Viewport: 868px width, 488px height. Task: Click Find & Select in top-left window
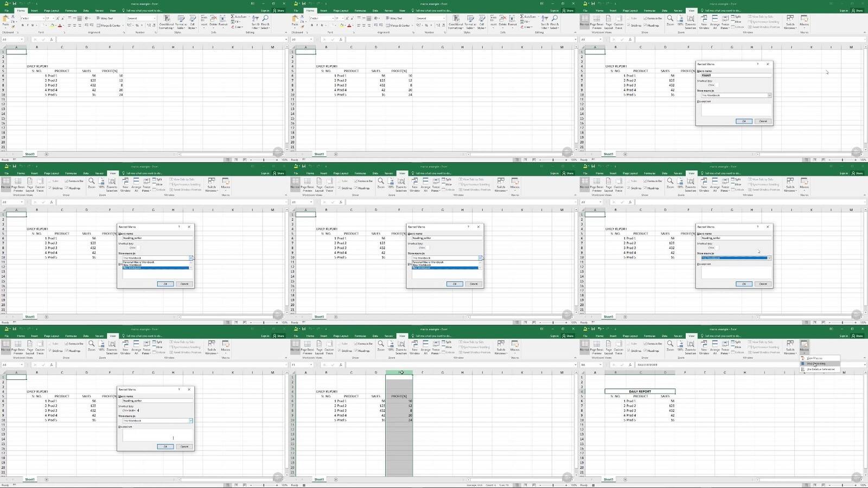(x=265, y=22)
